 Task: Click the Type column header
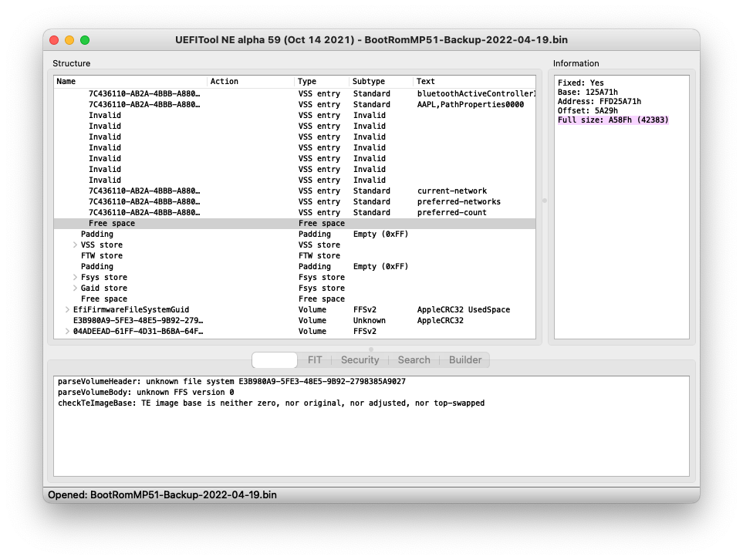(322, 82)
